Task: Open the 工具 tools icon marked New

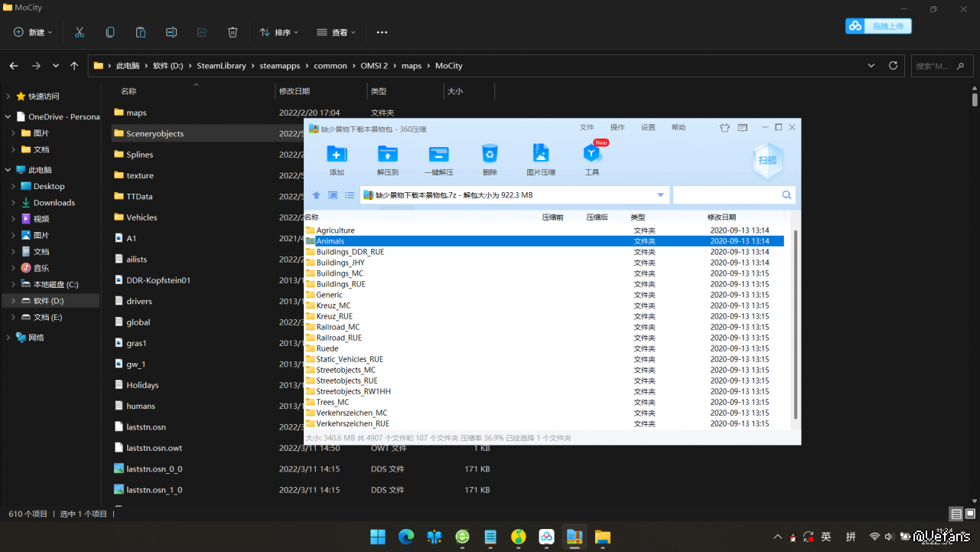Action: tap(592, 155)
